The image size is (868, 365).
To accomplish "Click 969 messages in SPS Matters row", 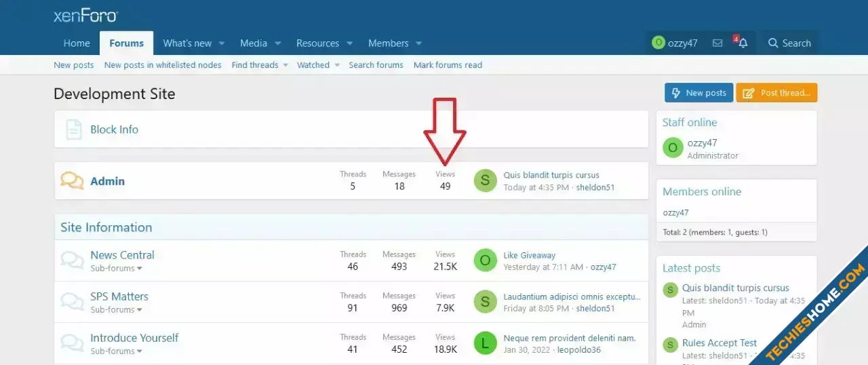I will click(399, 308).
